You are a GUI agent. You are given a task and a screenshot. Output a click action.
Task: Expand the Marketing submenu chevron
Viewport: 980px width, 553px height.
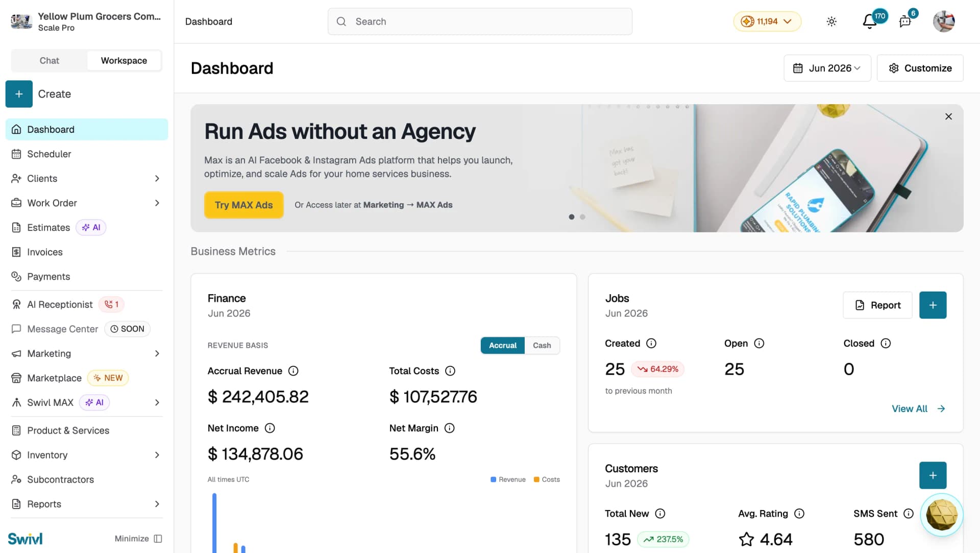[157, 353]
